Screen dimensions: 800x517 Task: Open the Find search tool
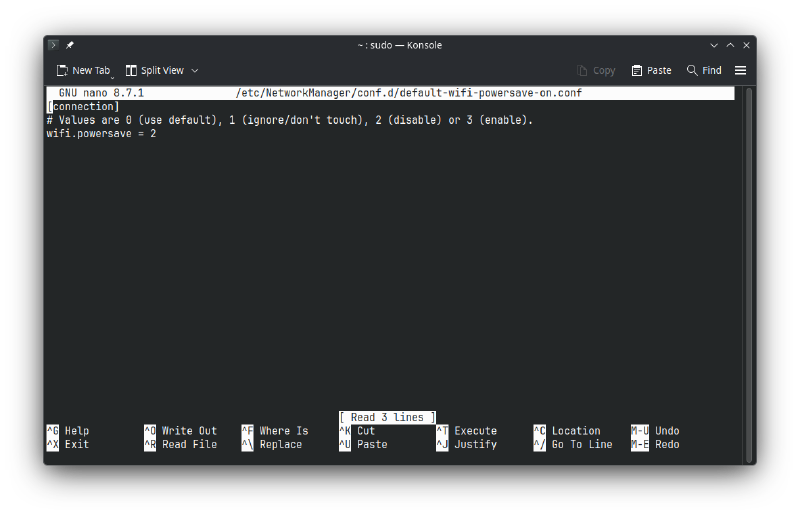[704, 70]
